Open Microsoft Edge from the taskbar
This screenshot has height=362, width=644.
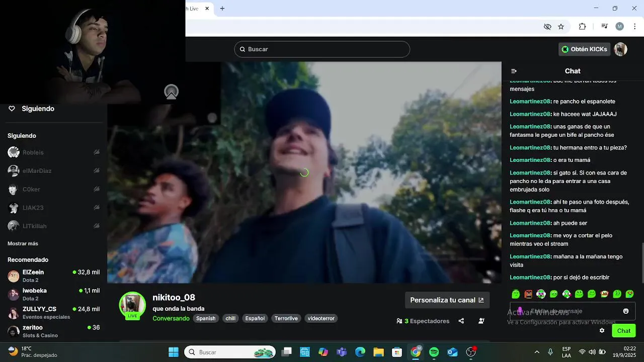click(360, 352)
